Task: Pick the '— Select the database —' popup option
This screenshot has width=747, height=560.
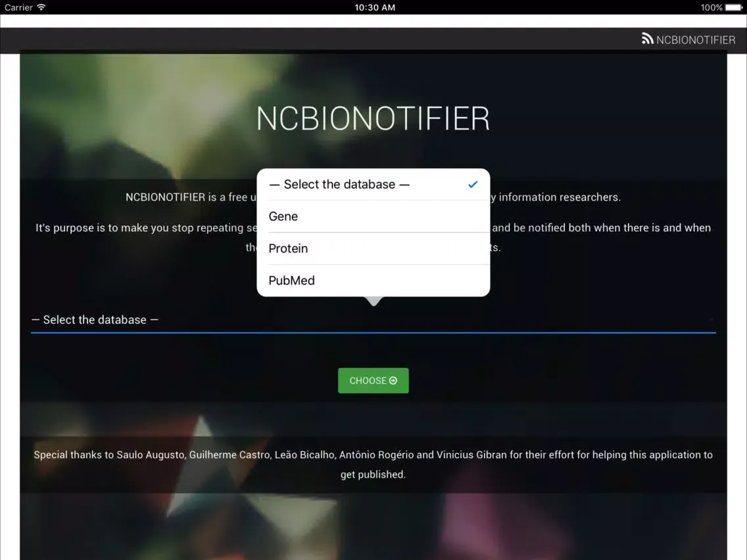Action: [373, 184]
